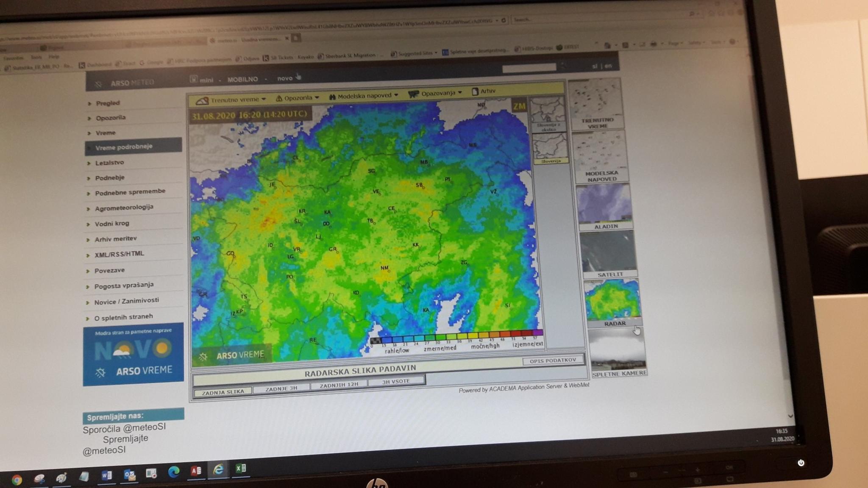Open Google Chrome from the taskbar
Screen dimensions: 868x488
(17, 480)
